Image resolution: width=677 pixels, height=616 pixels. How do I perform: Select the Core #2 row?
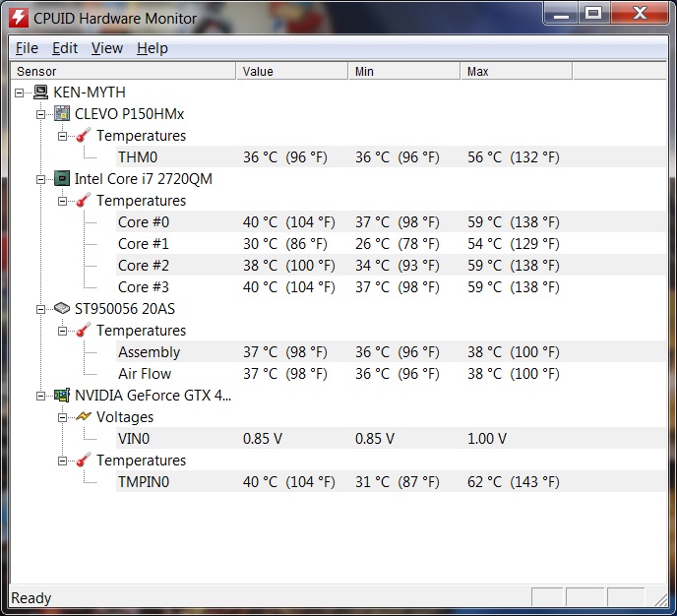pyautogui.click(x=391, y=265)
